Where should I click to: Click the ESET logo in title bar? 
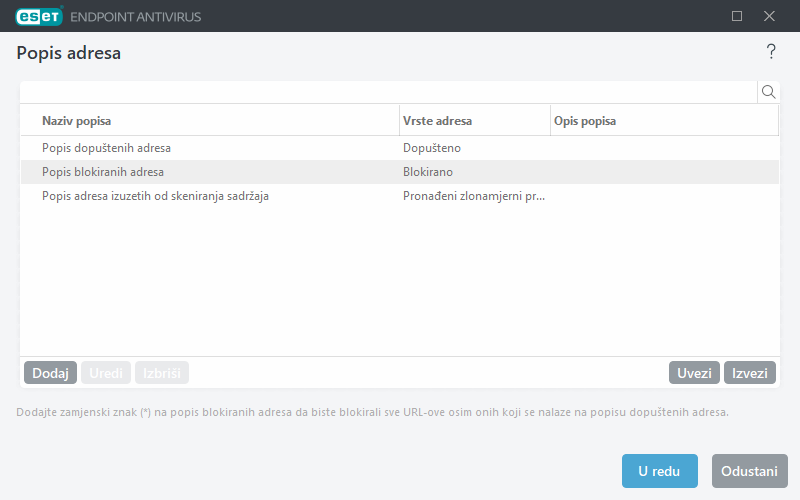[38, 16]
